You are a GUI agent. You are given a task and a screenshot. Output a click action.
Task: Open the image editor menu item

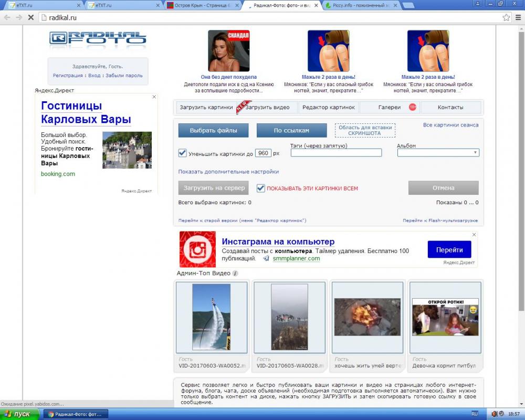pyautogui.click(x=329, y=108)
